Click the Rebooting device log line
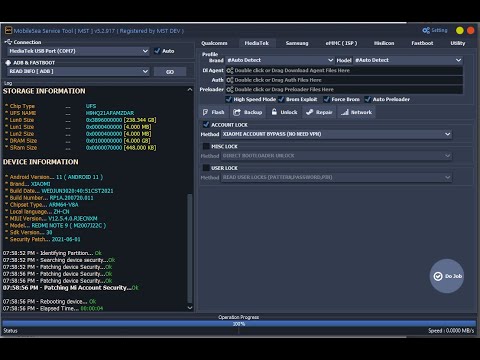The height and width of the screenshot is (360, 480). pos(49,302)
